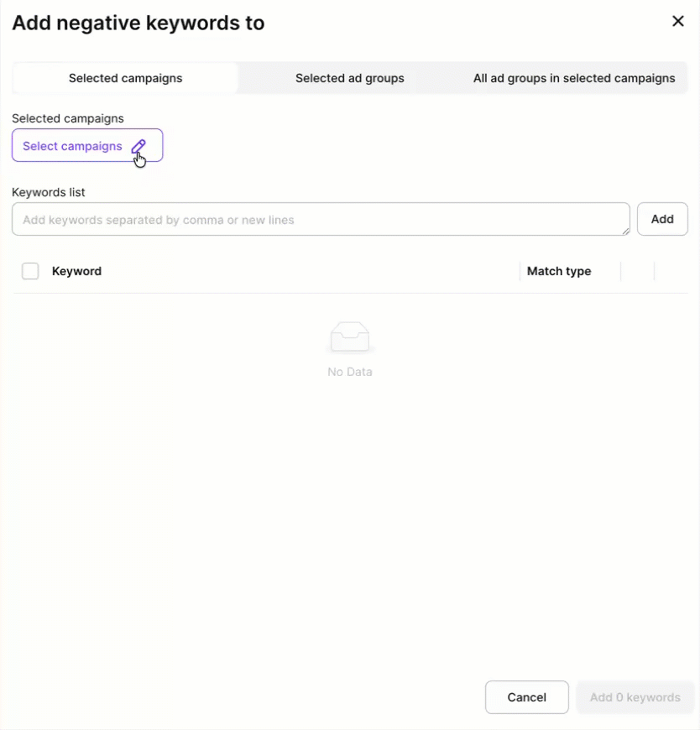700x730 pixels.
Task: Click the X icon to dismiss the dialog
Action: coord(678,21)
